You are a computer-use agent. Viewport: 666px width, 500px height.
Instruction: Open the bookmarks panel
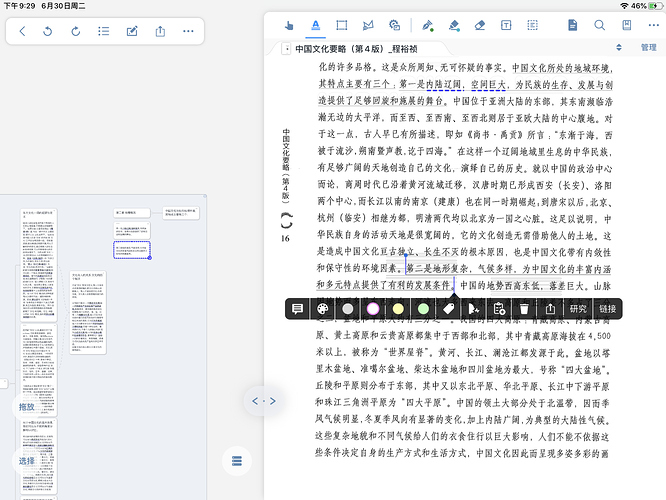[626, 25]
